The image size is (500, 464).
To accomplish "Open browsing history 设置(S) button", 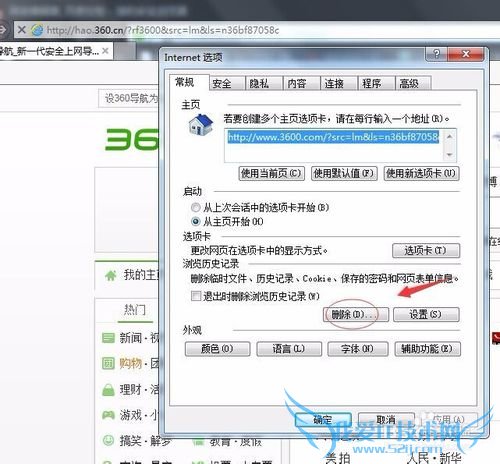I will (426, 314).
